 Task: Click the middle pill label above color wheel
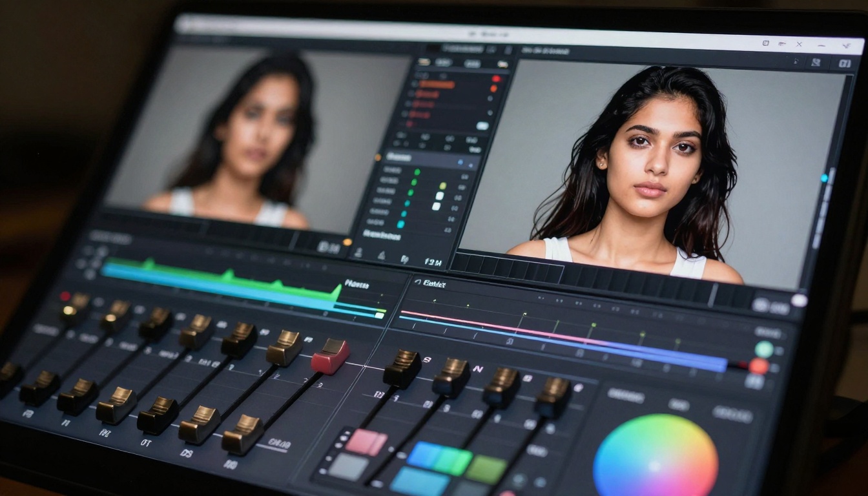pos(679,405)
